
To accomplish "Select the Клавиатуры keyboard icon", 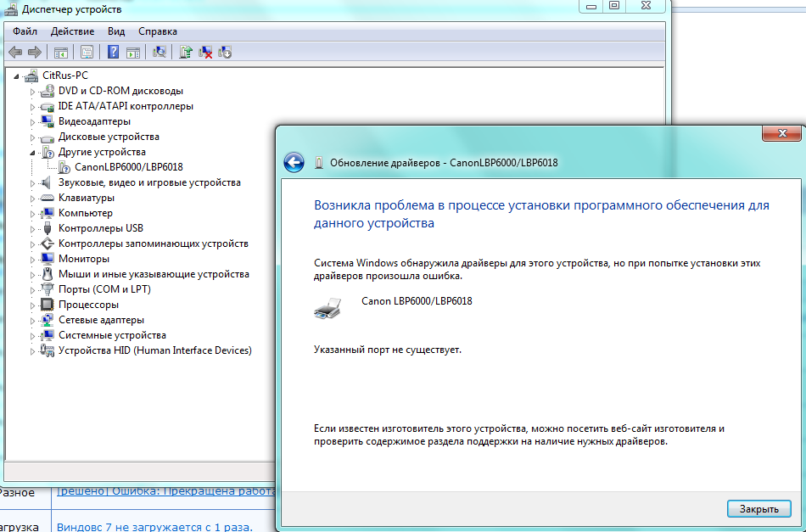I will 48,198.
